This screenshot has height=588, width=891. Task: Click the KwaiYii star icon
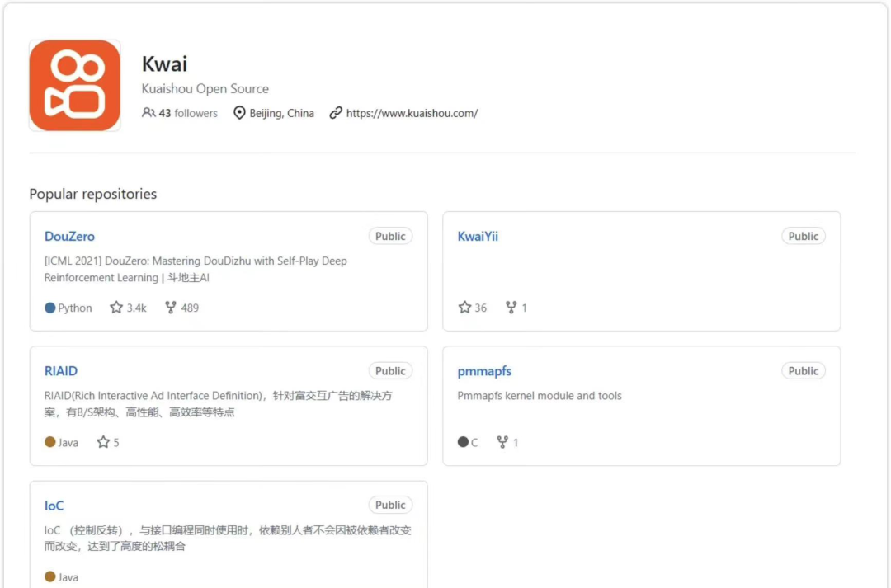464,308
